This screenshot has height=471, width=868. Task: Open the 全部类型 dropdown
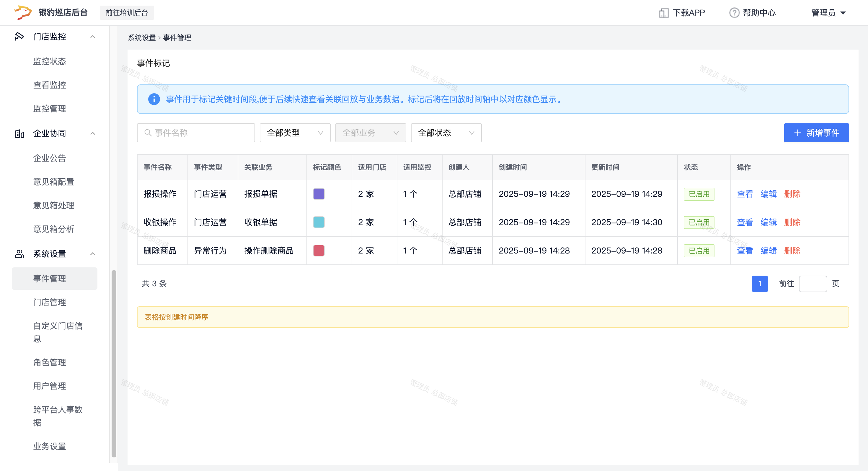click(x=295, y=133)
